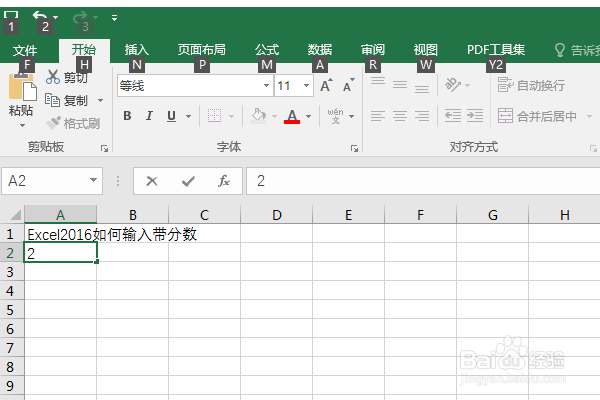Confirm entry with the checkmark icon
Image resolution: width=600 pixels, height=400 pixels.
click(188, 181)
